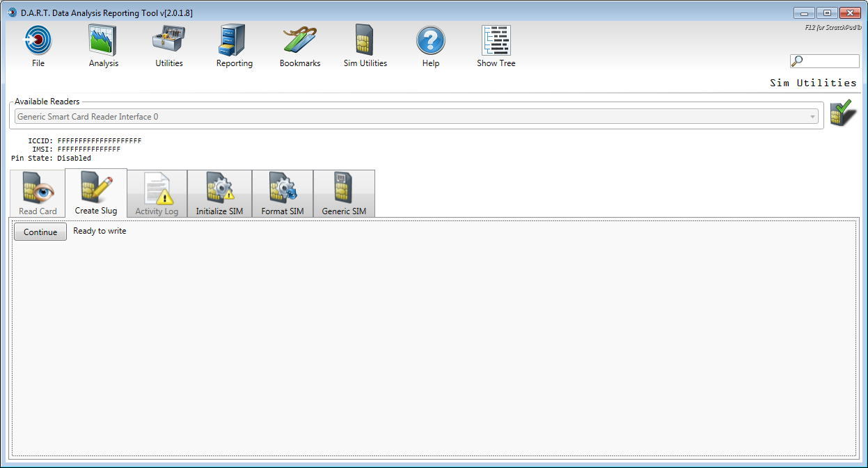Open the Utilities toolbox icon
Viewport: 868px width, 468px height.
169,40
